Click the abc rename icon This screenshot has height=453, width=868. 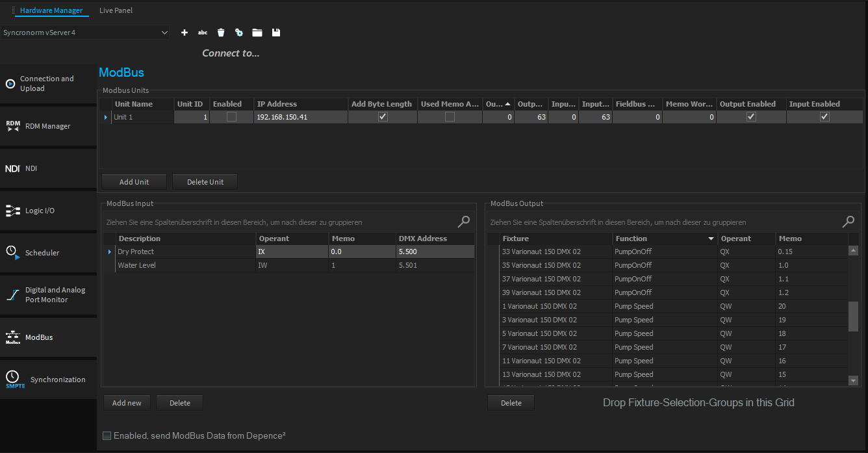tap(203, 32)
